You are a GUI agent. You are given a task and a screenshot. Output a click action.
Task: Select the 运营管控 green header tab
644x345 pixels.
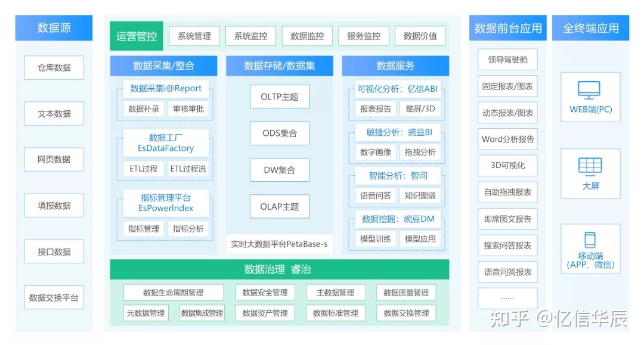pos(137,36)
